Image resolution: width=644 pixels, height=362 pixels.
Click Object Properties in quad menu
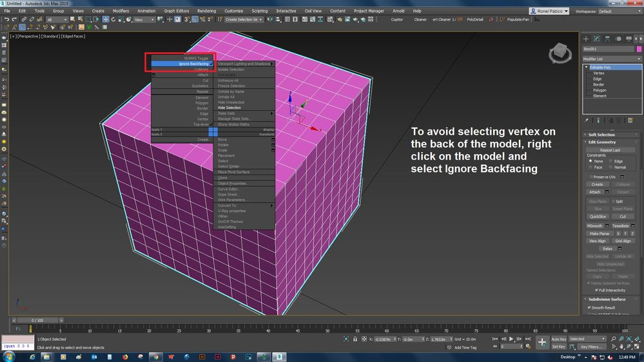pos(231,184)
